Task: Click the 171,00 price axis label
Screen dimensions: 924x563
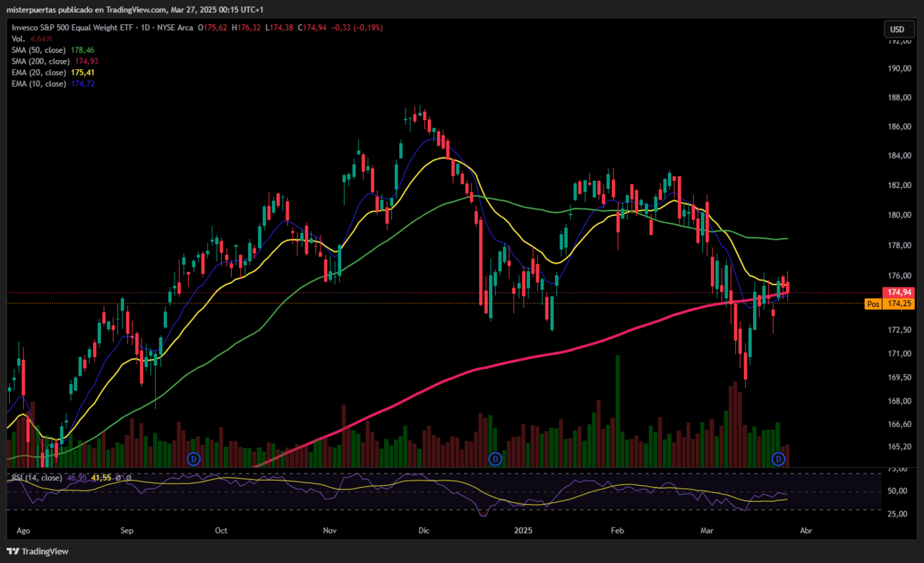Action: (898, 353)
